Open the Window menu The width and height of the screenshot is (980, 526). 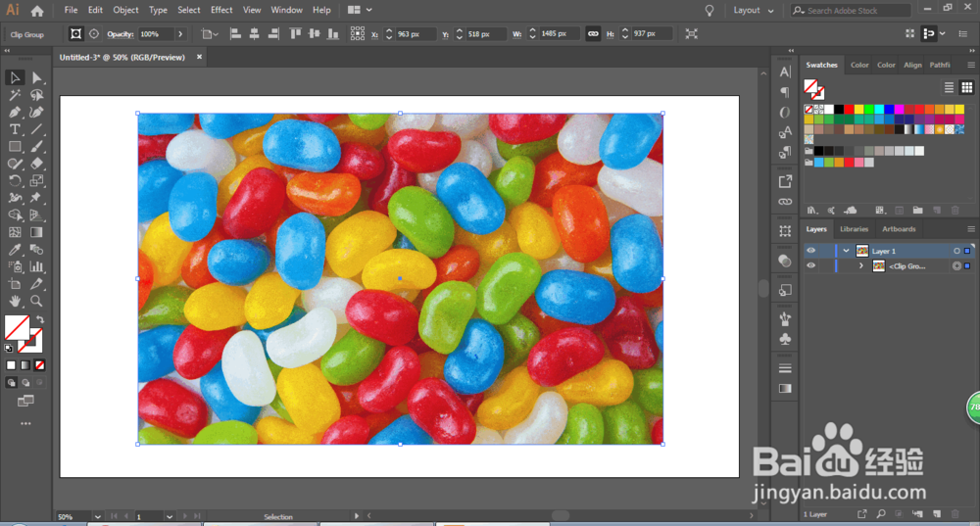(x=286, y=10)
